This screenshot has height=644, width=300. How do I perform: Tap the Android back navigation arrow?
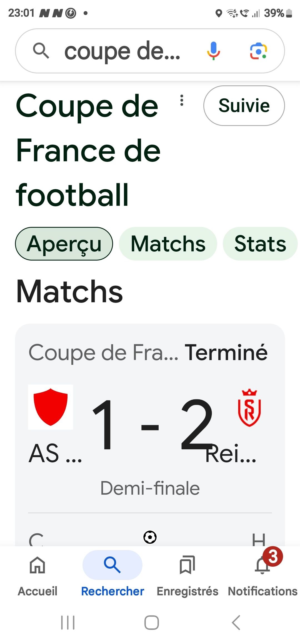[x=236, y=623]
